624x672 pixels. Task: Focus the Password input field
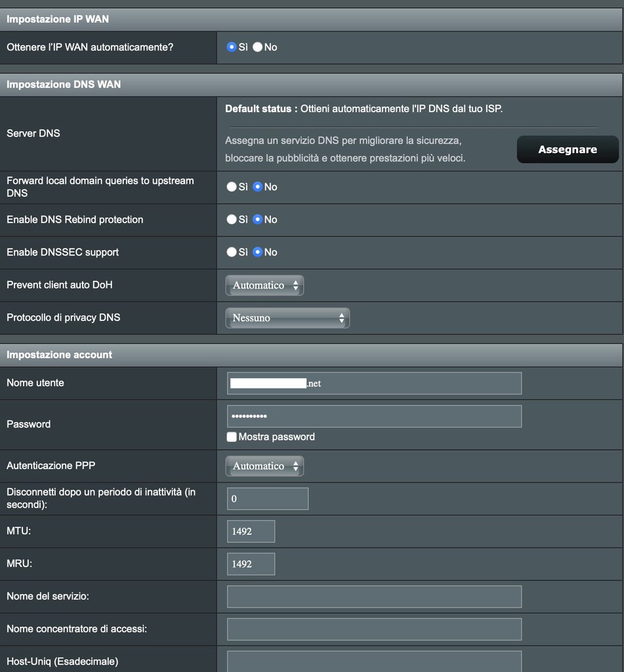tap(374, 416)
